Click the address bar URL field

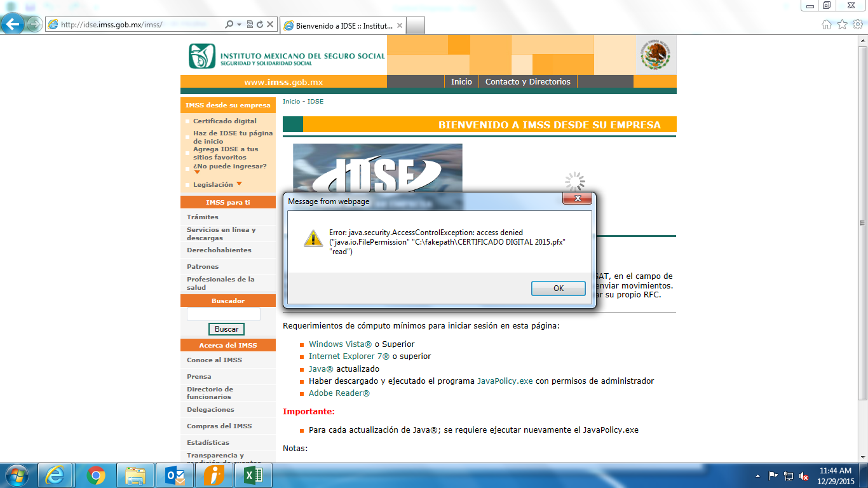135,24
